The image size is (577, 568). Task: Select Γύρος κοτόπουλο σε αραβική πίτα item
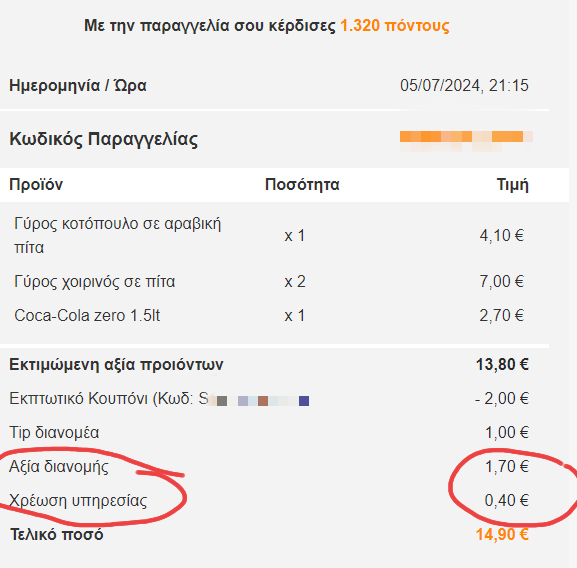[117, 235]
